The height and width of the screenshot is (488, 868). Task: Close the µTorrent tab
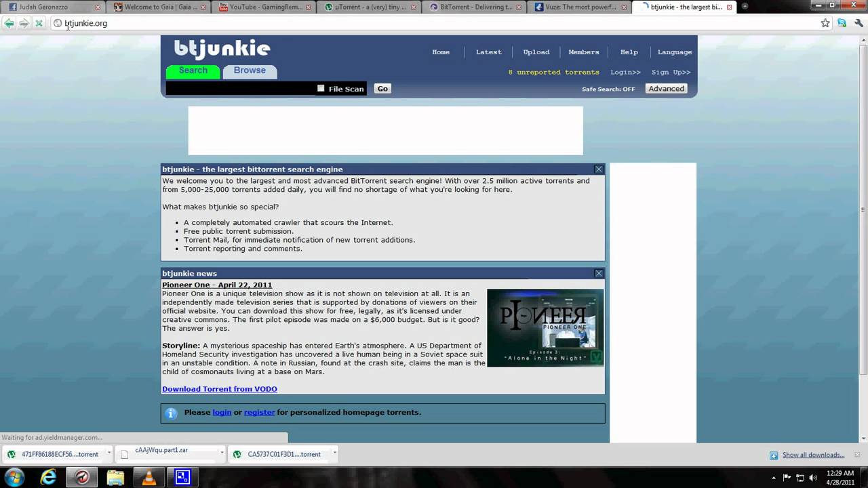[x=413, y=7]
